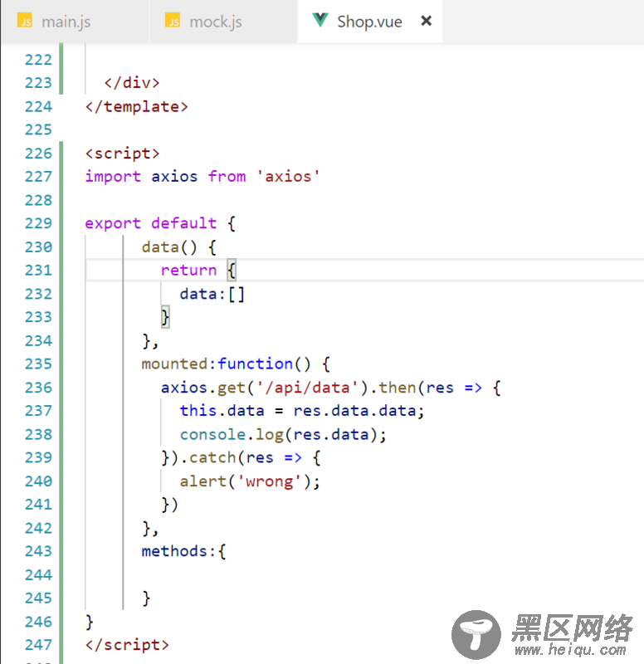Click line number 223
This screenshot has height=664, width=644.
coord(38,82)
